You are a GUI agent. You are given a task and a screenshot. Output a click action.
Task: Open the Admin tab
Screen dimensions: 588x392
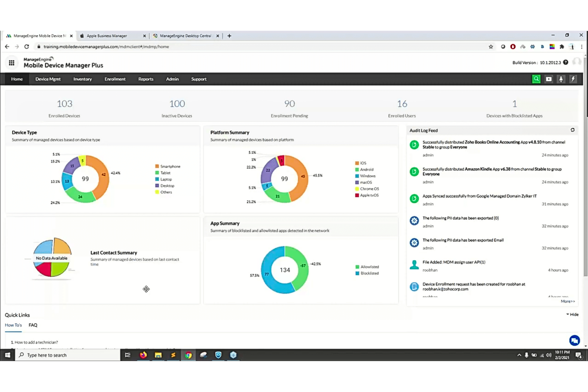point(172,79)
